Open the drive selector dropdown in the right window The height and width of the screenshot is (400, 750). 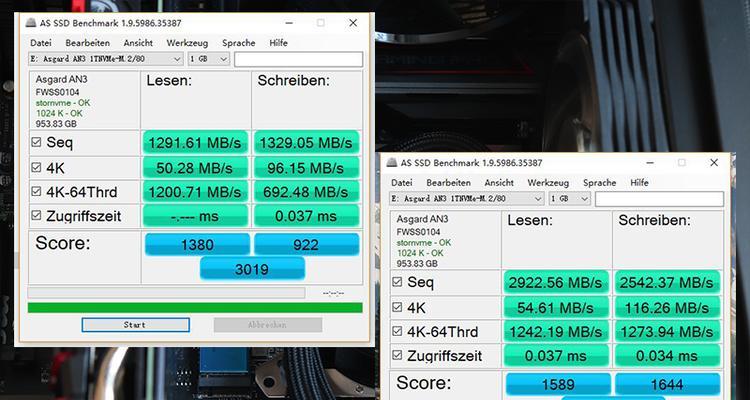(467, 199)
